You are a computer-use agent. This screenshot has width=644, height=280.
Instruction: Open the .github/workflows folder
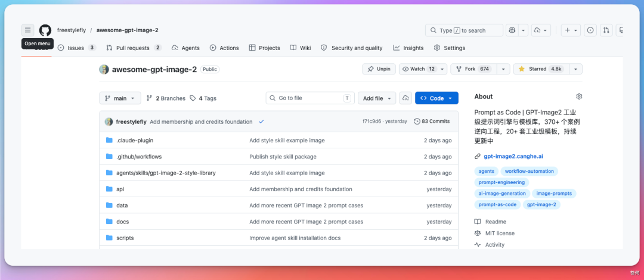(x=139, y=157)
